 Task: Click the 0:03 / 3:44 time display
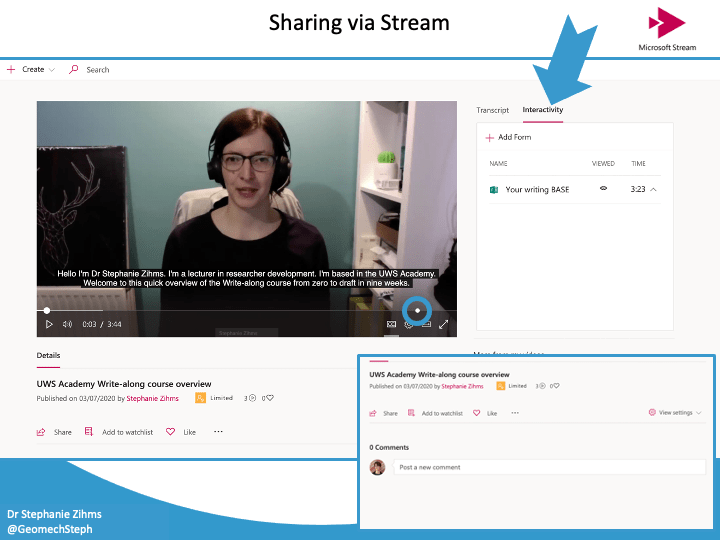point(101,324)
